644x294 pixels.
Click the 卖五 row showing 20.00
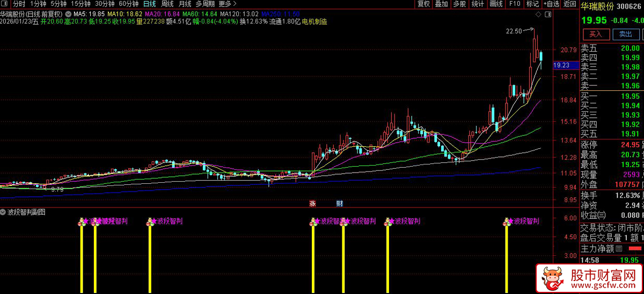[612, 48]
